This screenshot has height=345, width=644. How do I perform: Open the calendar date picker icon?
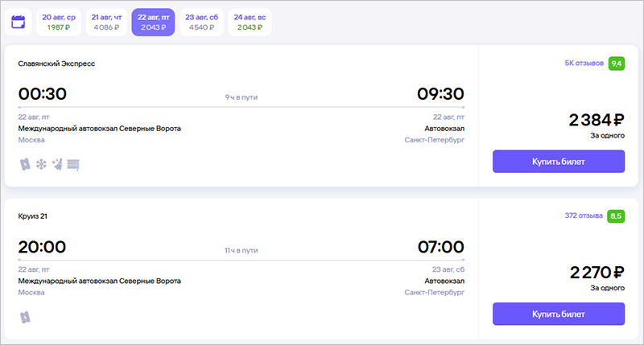coord(19,22)
